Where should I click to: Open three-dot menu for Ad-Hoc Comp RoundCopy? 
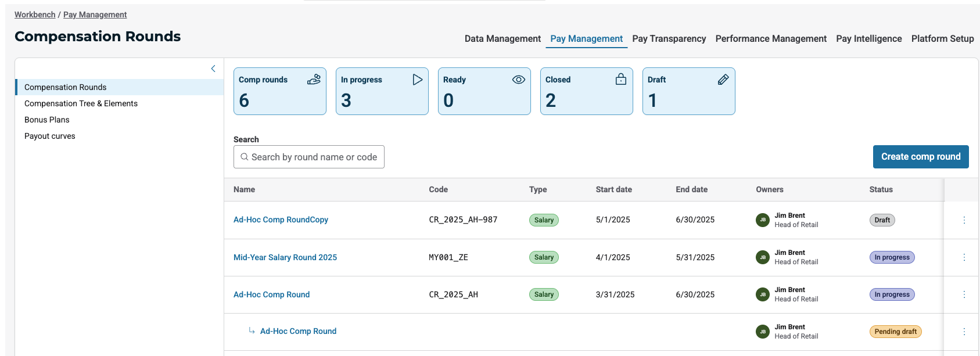click(964, 220)
